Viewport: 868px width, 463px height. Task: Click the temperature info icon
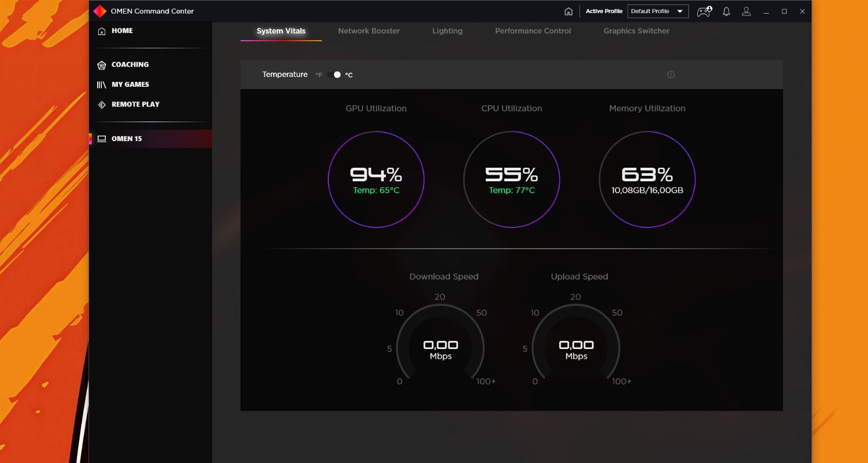pos(671,75)
